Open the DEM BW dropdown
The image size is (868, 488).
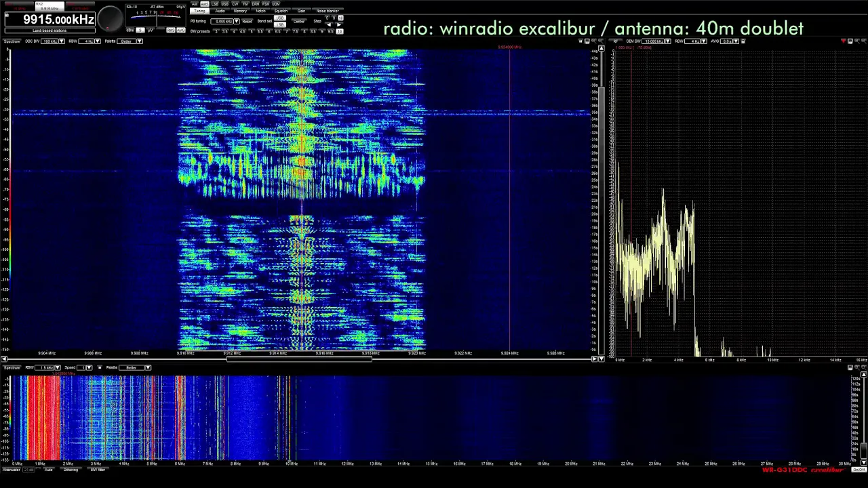[668, 41]
